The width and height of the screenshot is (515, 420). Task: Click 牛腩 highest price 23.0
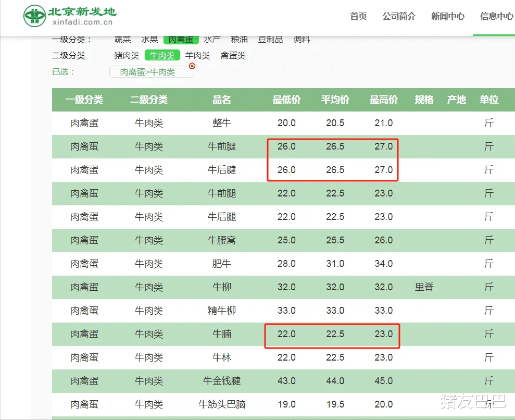click(x=384, y=334)
